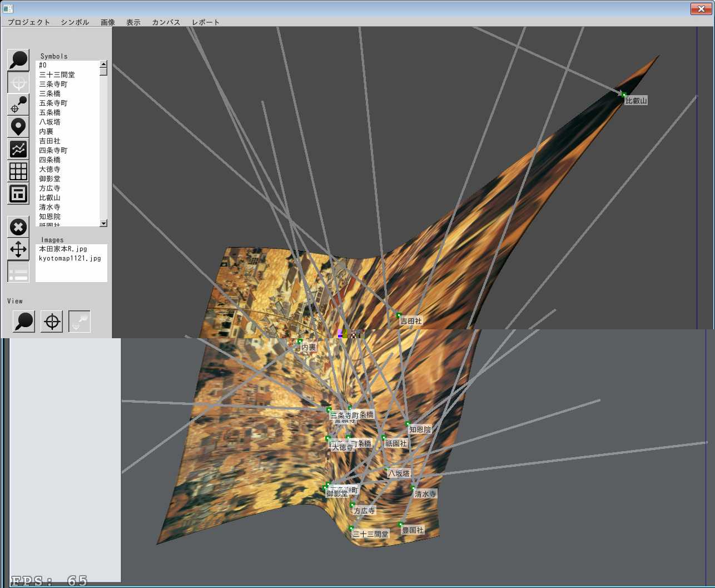This screenshot has height=588, width=715.
Task: Select 三条寺町 in the Symbols list
Action: coord(67,84)
